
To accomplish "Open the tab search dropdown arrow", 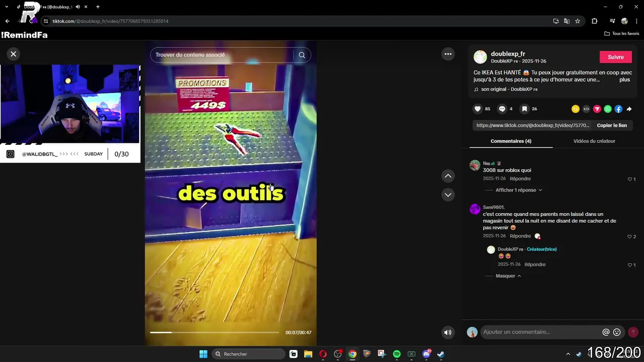I will click(7, 7).
